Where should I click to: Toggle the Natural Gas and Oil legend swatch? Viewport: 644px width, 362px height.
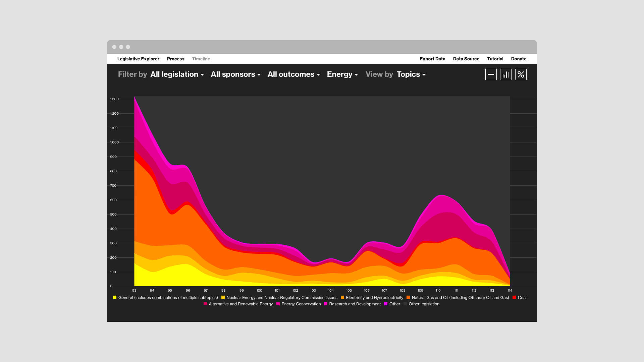[x=408, y=297]
